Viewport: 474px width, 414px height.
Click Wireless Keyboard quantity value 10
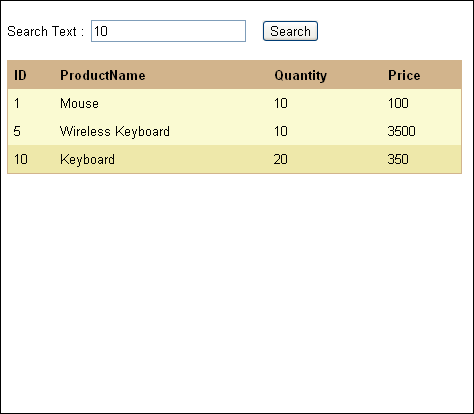coord(281,131)
